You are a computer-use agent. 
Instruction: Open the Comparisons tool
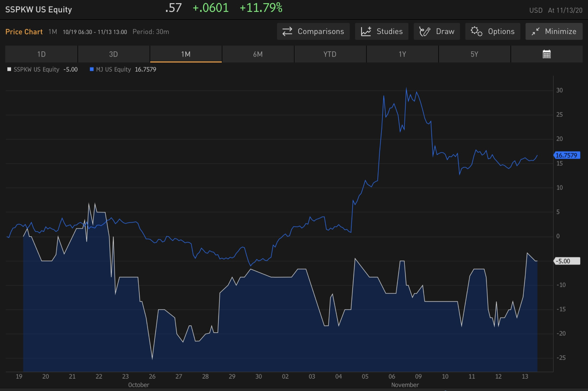[313, 31]
